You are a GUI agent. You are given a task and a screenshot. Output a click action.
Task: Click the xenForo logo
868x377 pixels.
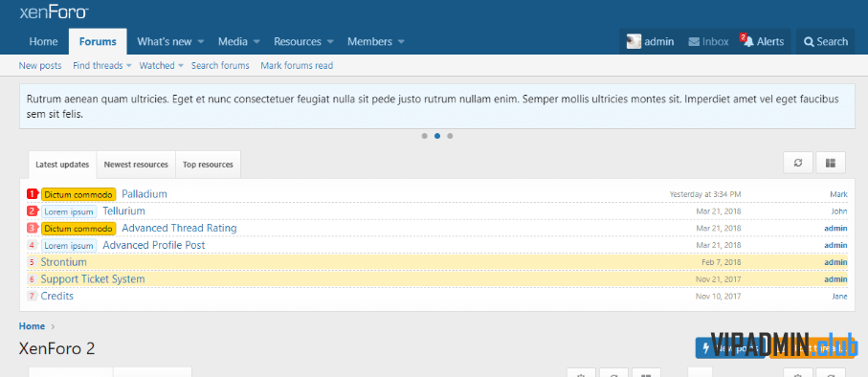[55, 12]
